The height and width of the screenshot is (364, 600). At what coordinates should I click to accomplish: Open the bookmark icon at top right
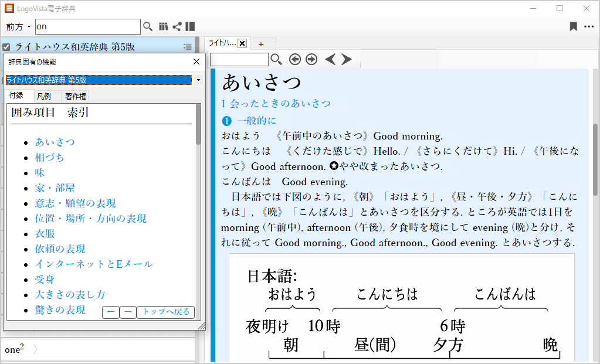coord(573,26)
